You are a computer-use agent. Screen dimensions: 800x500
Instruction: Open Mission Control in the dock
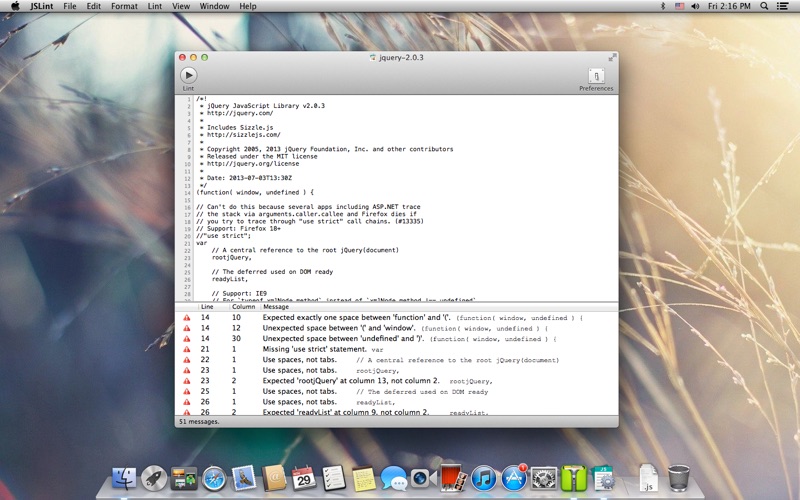click(x=184, y=478)
